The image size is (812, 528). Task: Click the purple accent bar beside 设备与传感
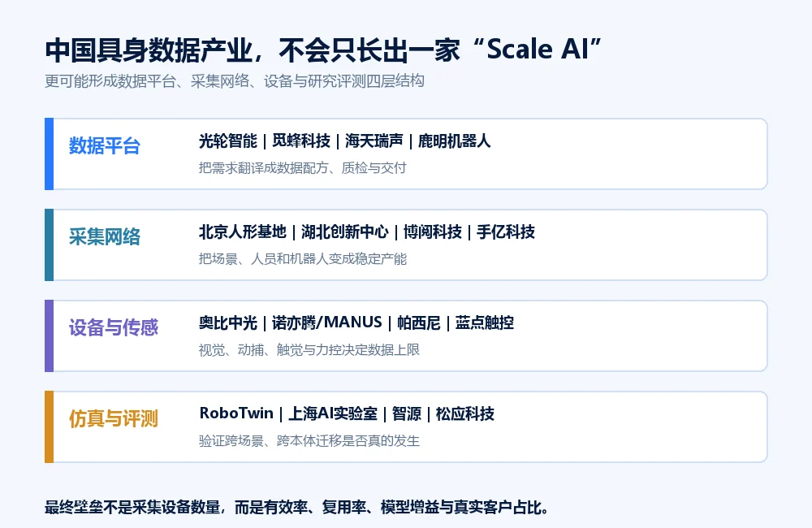[x=50, y=335]
